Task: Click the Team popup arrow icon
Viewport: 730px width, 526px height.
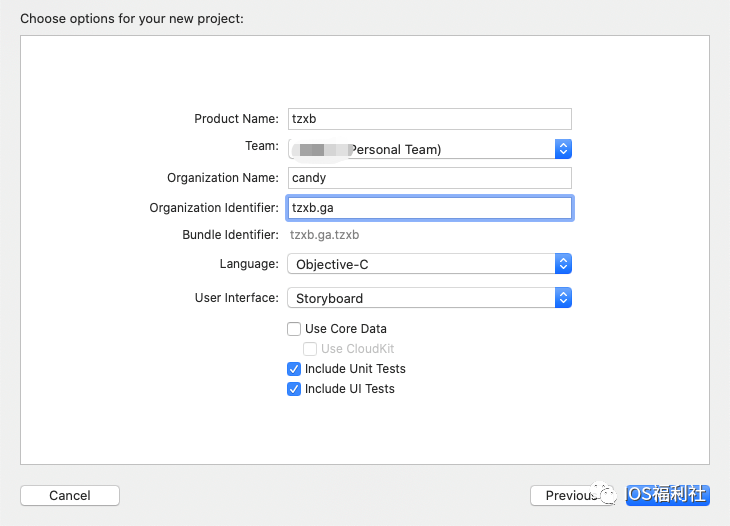Action: pos(563,149)
